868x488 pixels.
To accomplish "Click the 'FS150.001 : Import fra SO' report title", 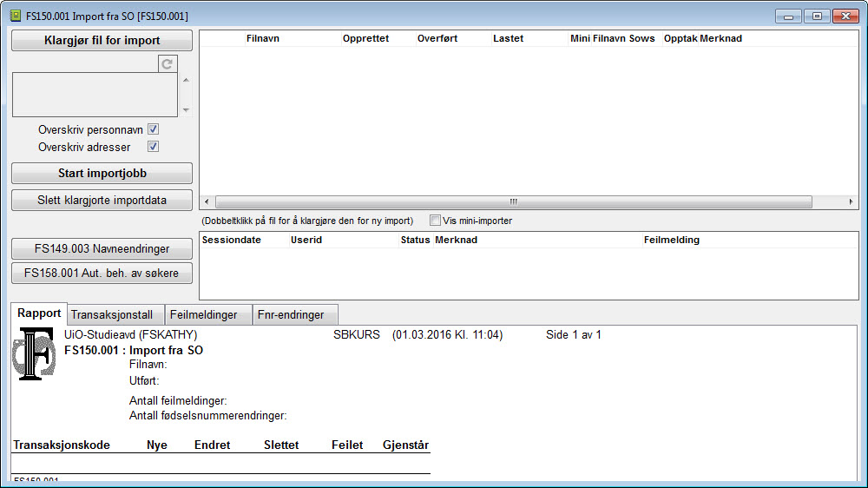I will click(134, 350).
